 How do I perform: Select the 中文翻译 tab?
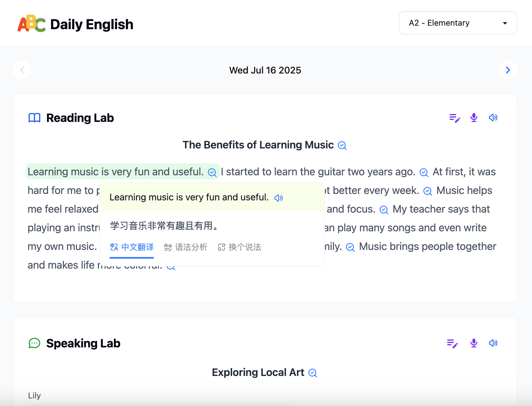click(132, 247)
